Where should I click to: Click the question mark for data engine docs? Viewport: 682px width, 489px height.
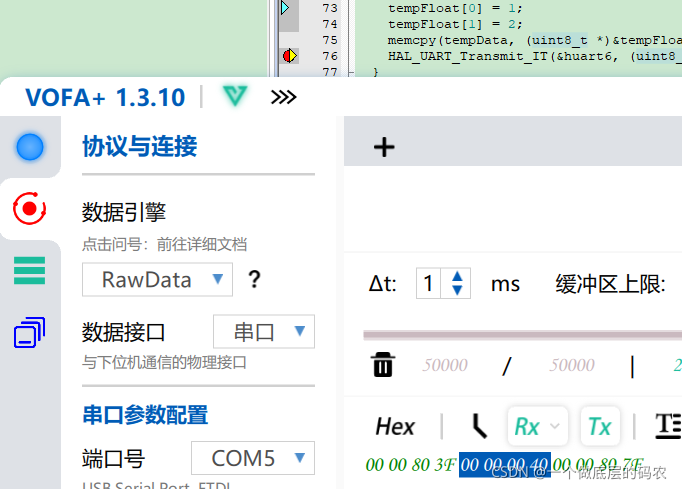pyautogui.click(x=254, y=279)
